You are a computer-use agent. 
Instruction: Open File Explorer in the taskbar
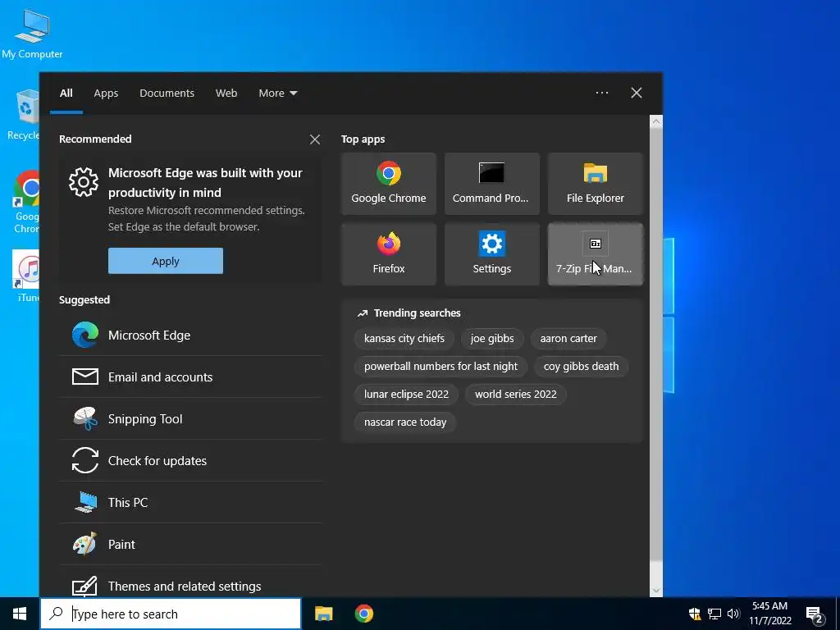[x=323, y=614]
